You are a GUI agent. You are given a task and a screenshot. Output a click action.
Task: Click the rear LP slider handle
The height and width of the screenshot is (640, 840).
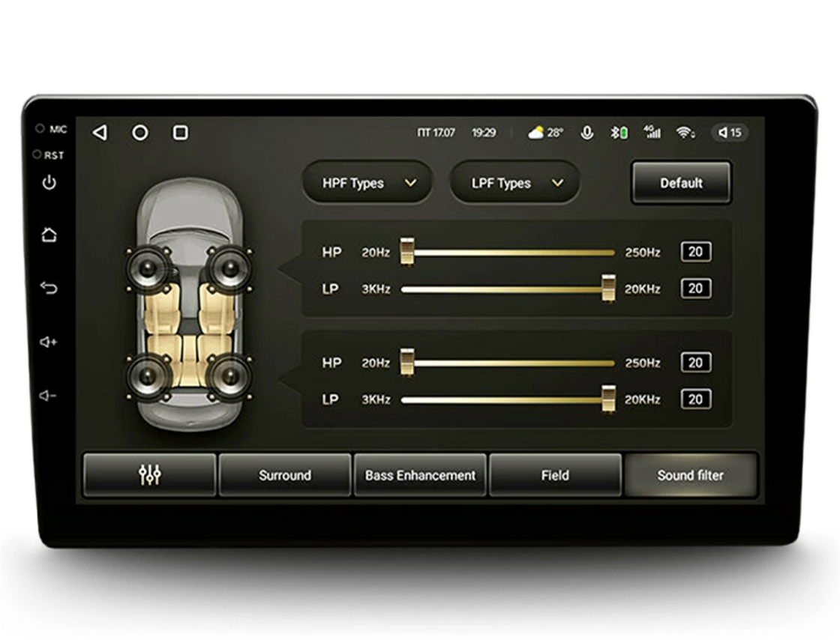point(608,399)
